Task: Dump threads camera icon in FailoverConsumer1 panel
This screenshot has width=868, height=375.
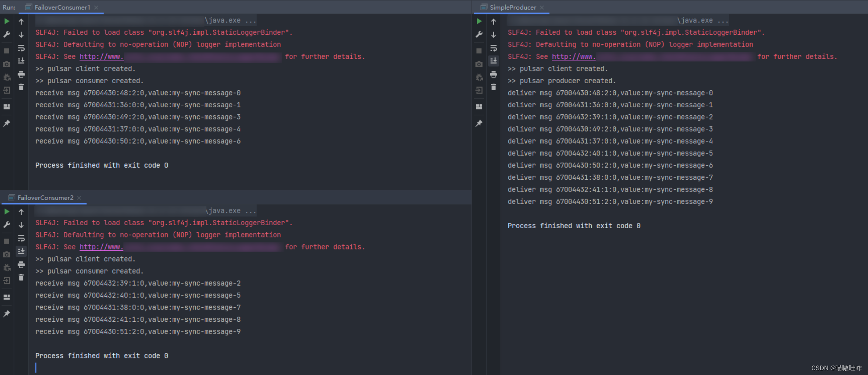Action: tap(7, 64)
